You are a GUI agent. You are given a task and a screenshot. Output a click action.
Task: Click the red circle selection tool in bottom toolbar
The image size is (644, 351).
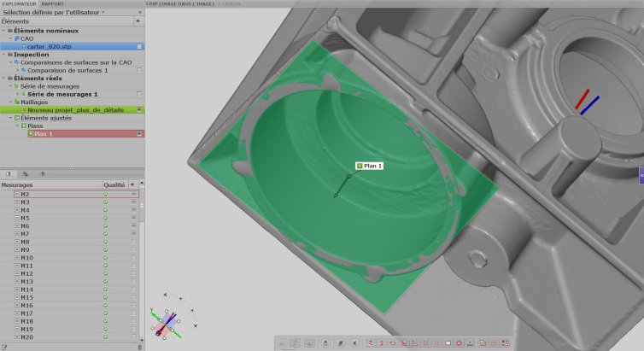click(459, 342)
